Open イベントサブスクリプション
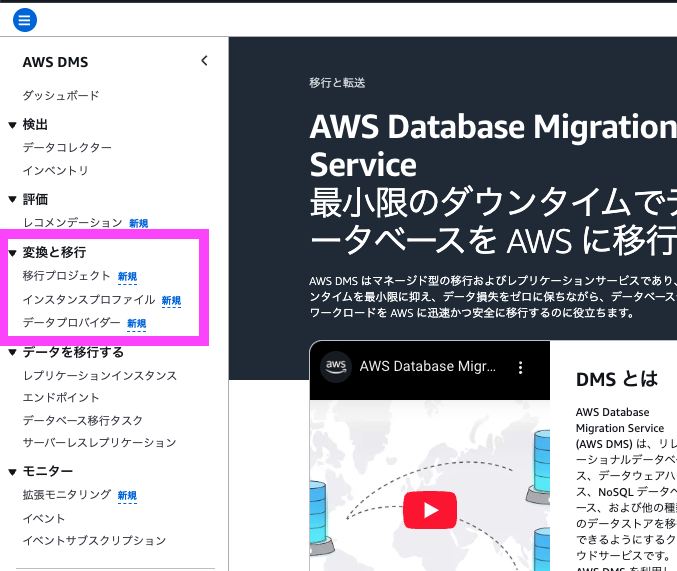Viewport: 677px width, 571px height. click(94, 541)
